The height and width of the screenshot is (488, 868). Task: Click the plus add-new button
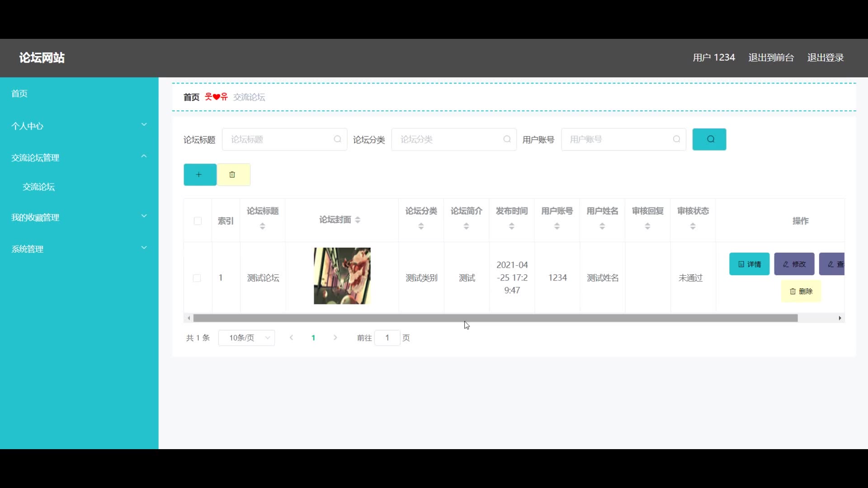coord(200,175)
